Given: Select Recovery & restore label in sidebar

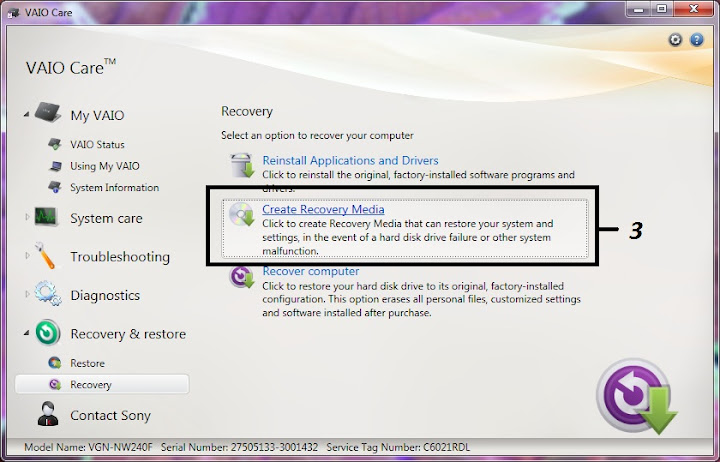Looking at the screenshot, I should tap(128, 334).
